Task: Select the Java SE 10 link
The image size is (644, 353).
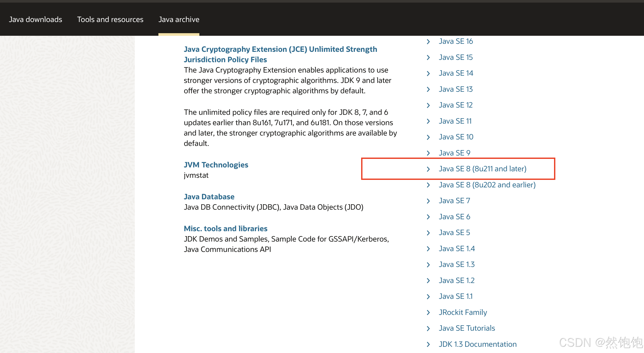Action: coord(456,137)
